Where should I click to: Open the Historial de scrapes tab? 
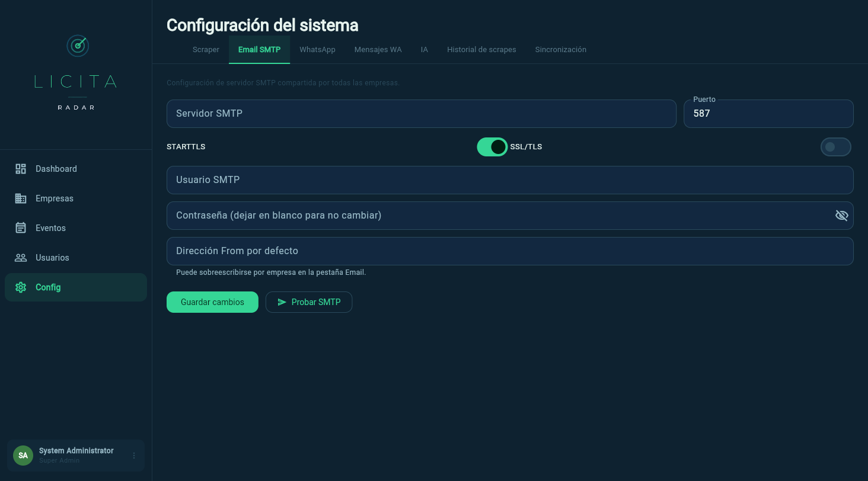point(481,50)
